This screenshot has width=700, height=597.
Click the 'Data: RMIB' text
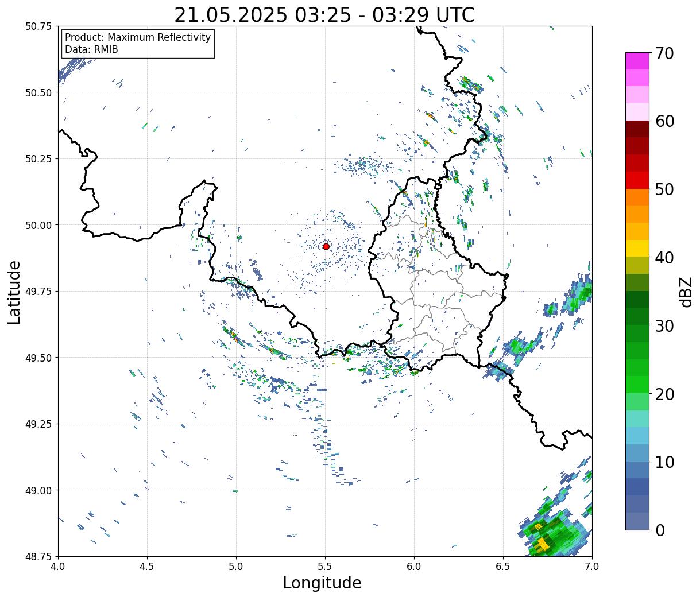point(91,50)
